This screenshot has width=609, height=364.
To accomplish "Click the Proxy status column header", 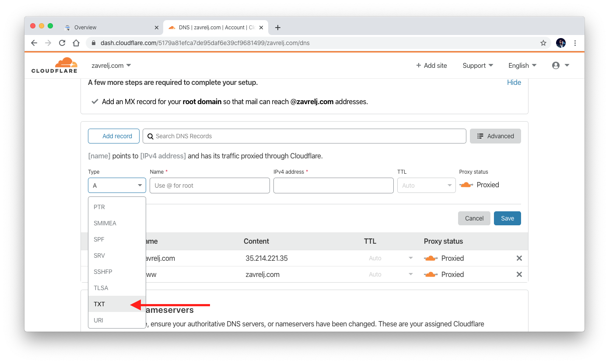I will 443,241.
